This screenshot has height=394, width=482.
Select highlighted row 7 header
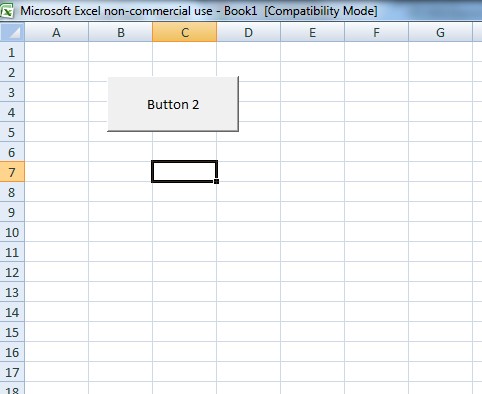point(12,172)
